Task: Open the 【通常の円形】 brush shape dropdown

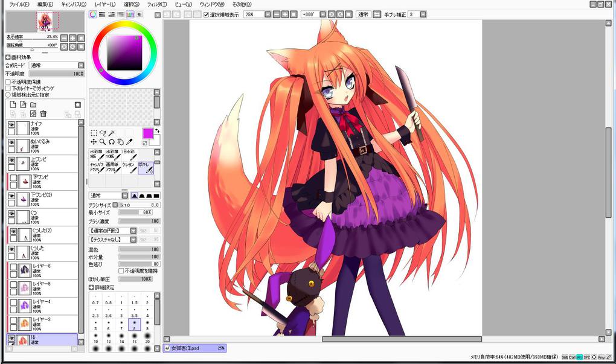Action: [133, 231]
